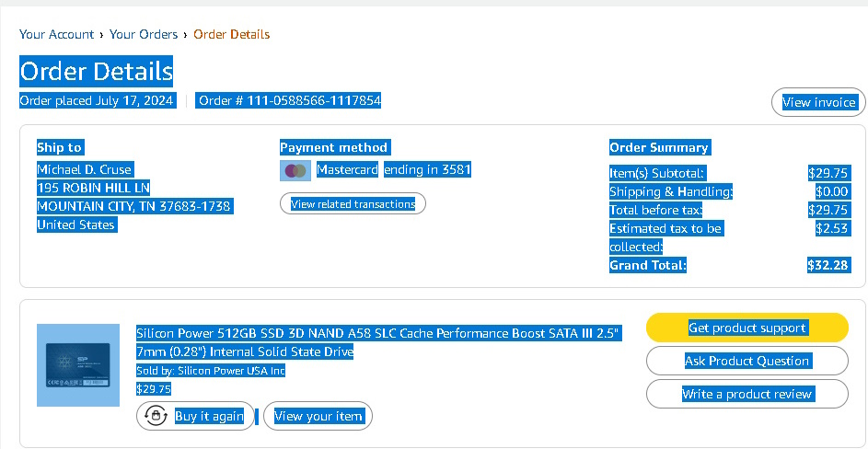Image resolution: width=868 pixels, height=449 pixels.
Task: Click the recipient name Michael D. Cruse
Action: point(85,169)
